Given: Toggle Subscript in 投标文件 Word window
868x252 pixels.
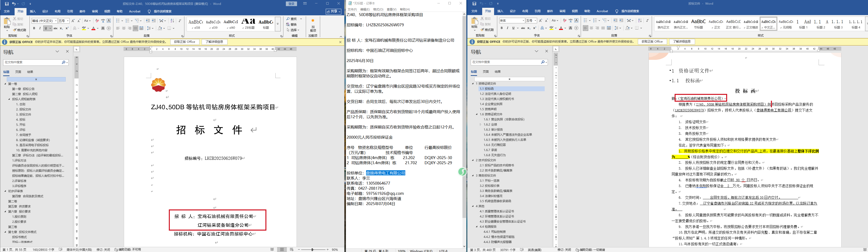Looking at the screenshot, I should pyautogui.click(x=529, y=28).
